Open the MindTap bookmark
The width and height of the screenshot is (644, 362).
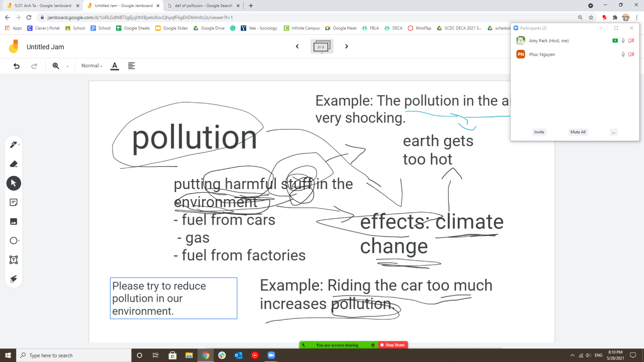click(x=420, y=28)
